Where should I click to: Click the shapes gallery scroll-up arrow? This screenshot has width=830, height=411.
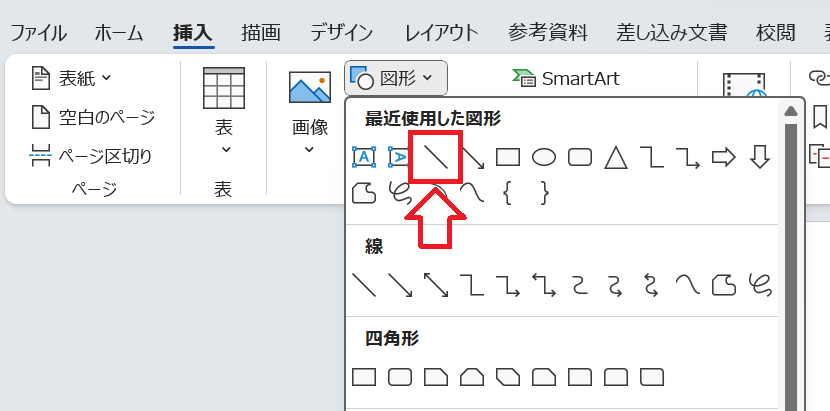point(791,111)
